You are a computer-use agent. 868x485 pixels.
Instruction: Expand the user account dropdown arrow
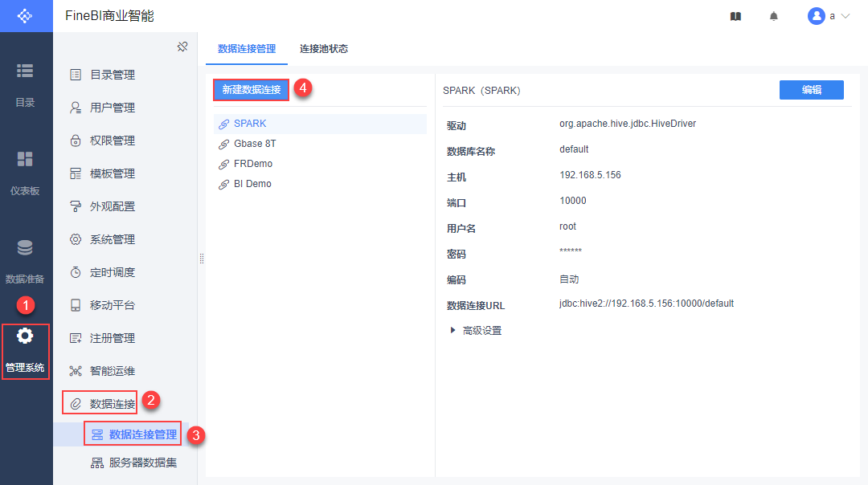point(845,17)
